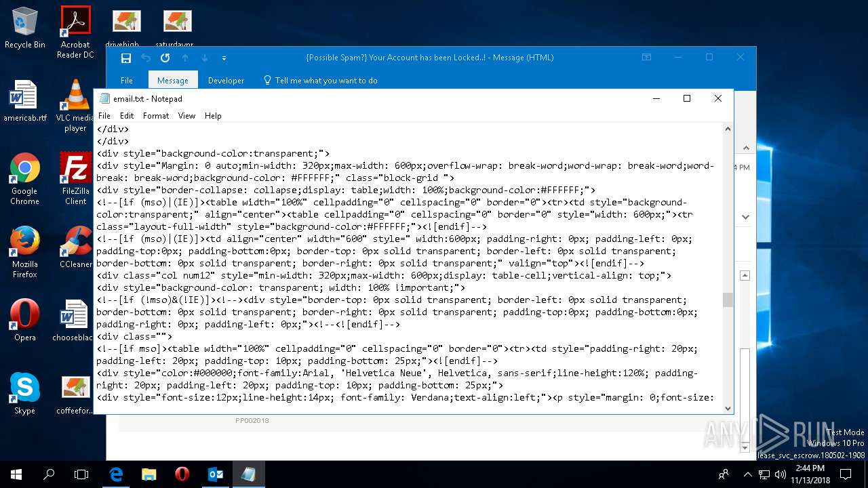Open Notepad Format menu

[x=156, y=116]
